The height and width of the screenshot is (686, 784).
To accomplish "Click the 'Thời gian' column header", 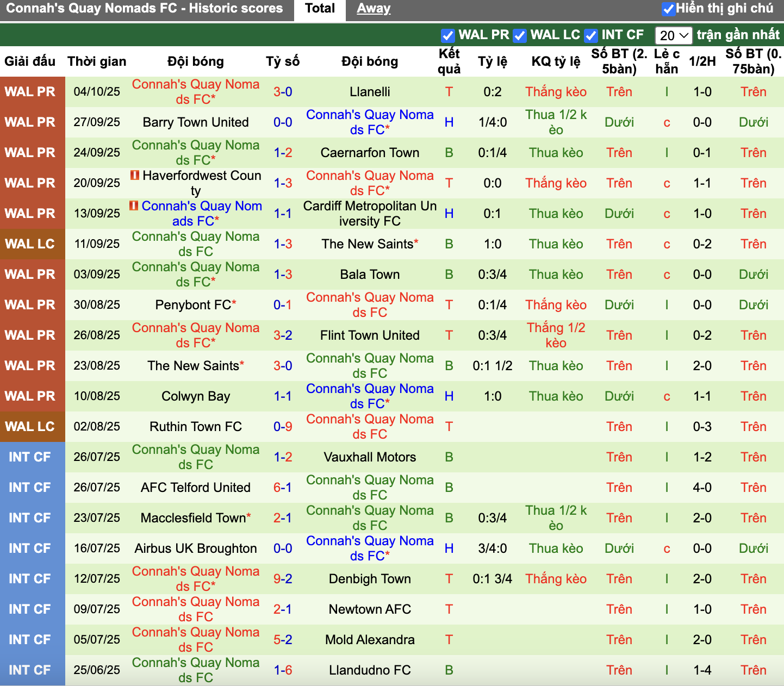I will (97, 61).
